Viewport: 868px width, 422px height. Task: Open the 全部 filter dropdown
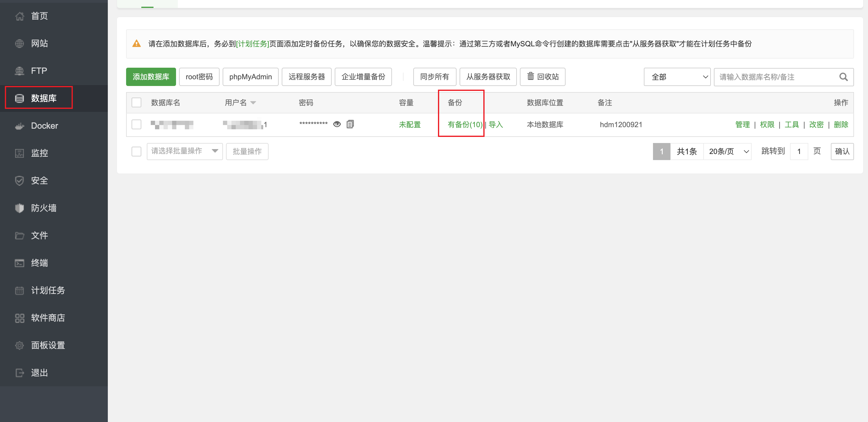677,77
